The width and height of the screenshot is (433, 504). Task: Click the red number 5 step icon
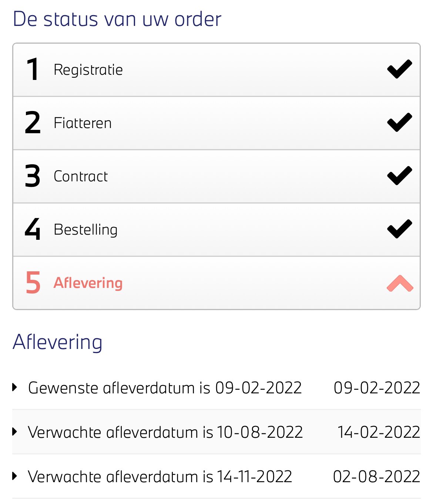click(33, 283)
